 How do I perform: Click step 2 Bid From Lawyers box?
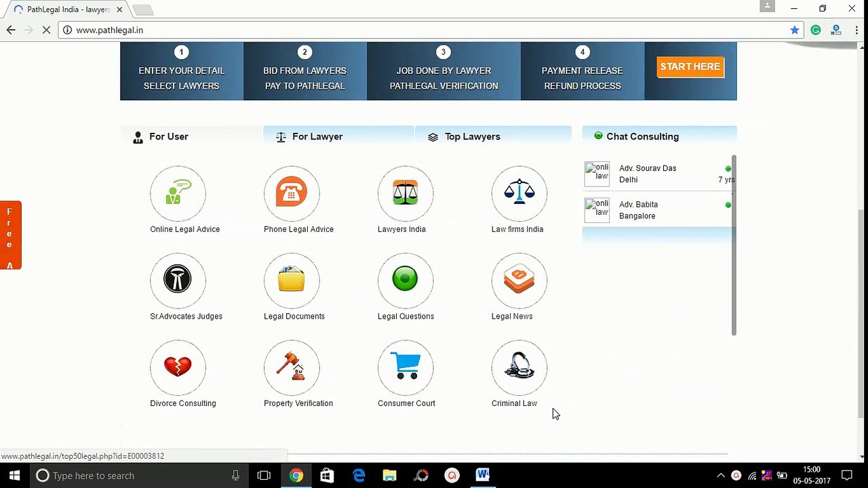(305, 71)
